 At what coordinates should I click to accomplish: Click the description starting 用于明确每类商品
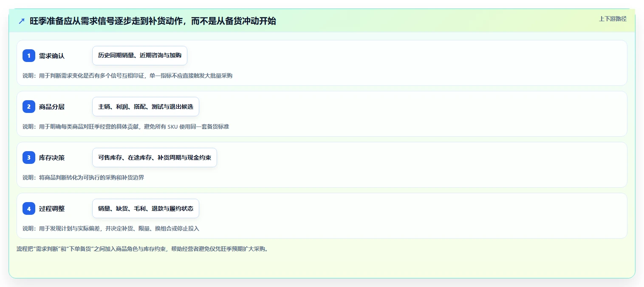(x=126, y=127)
